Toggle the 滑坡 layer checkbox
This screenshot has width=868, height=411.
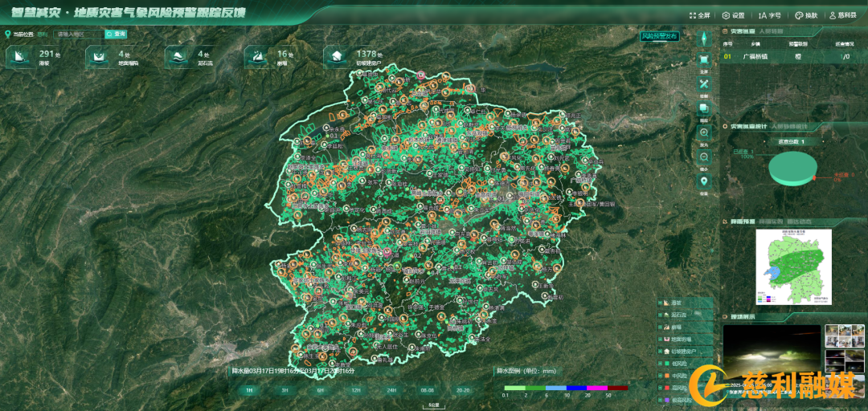(x=661, y=303)
